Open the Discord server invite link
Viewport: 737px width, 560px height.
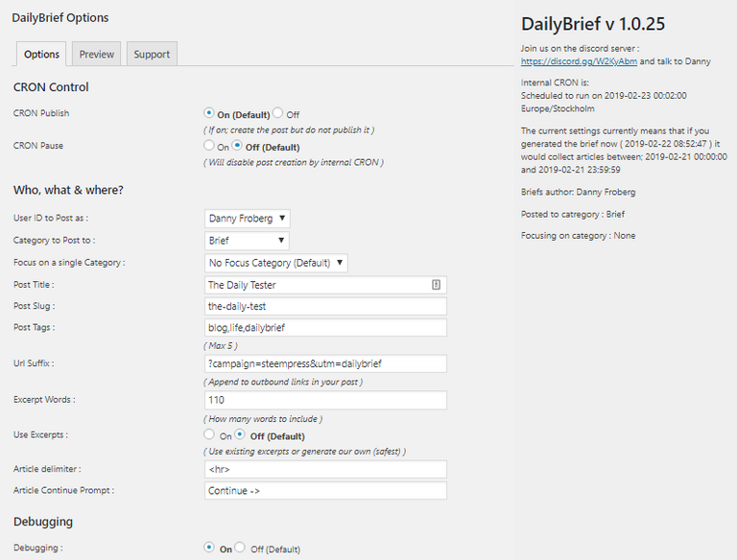tap(579, 60)
